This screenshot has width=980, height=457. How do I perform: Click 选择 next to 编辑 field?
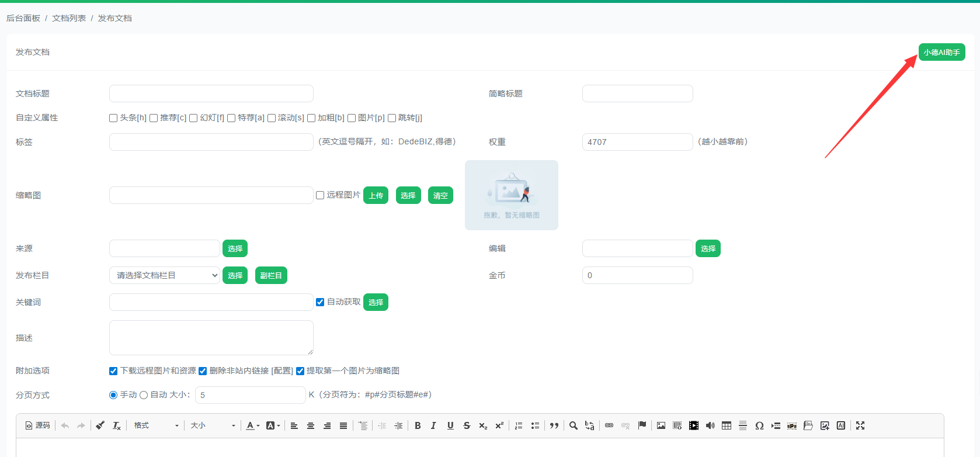[708, 248]
